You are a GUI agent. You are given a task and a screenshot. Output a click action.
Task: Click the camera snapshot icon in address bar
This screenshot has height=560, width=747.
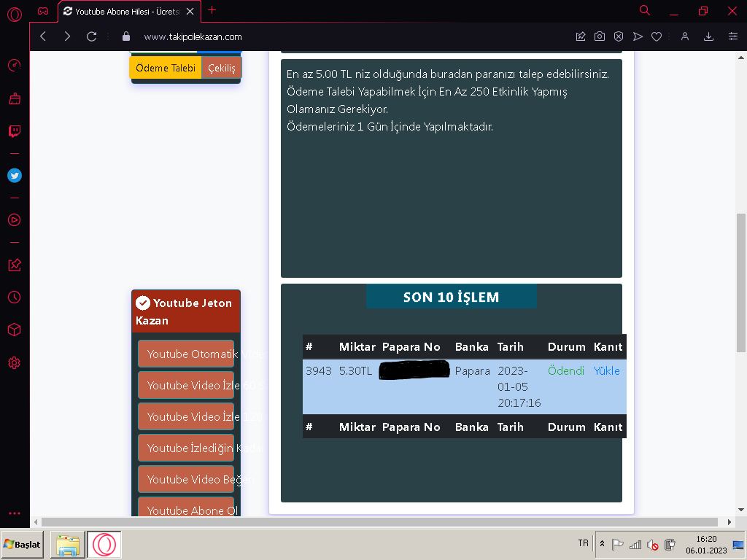tap(599, 36)
